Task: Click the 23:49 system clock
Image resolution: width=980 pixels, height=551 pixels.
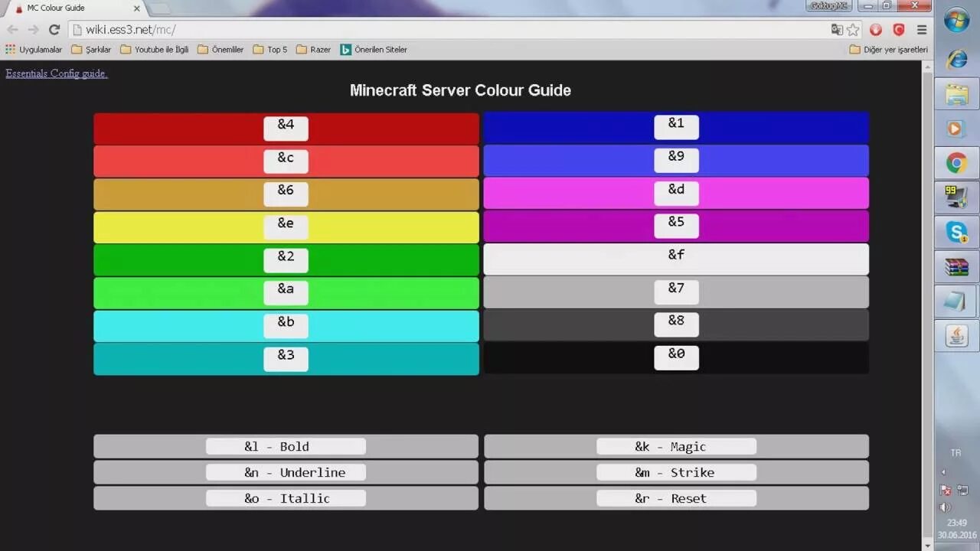Action: pos(956,523)
